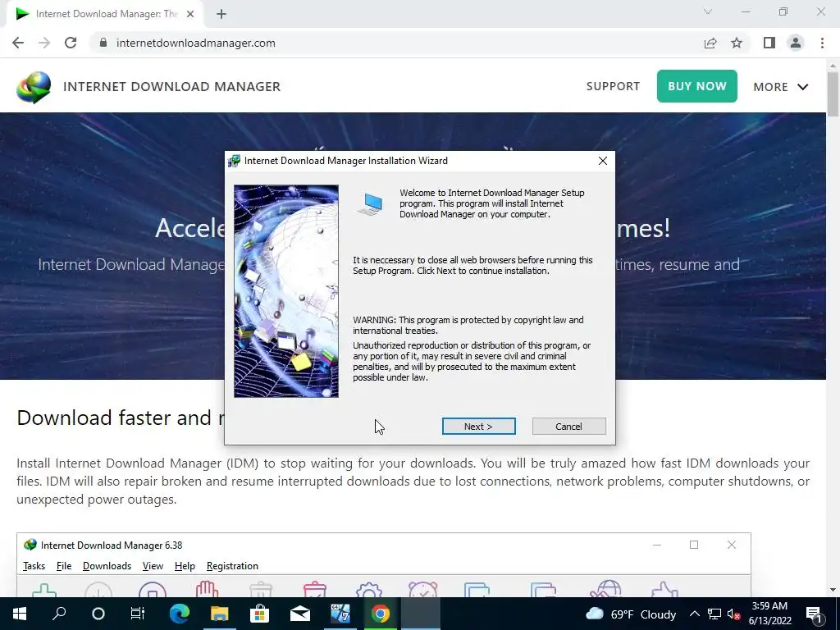
Task: Click Chrome's forward navigation arrow
Action: click(x=44, y=43)
